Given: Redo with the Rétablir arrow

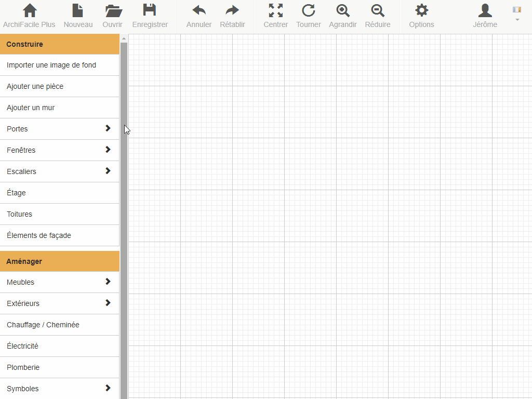Looking at the screenshot, I should (232, 16).
